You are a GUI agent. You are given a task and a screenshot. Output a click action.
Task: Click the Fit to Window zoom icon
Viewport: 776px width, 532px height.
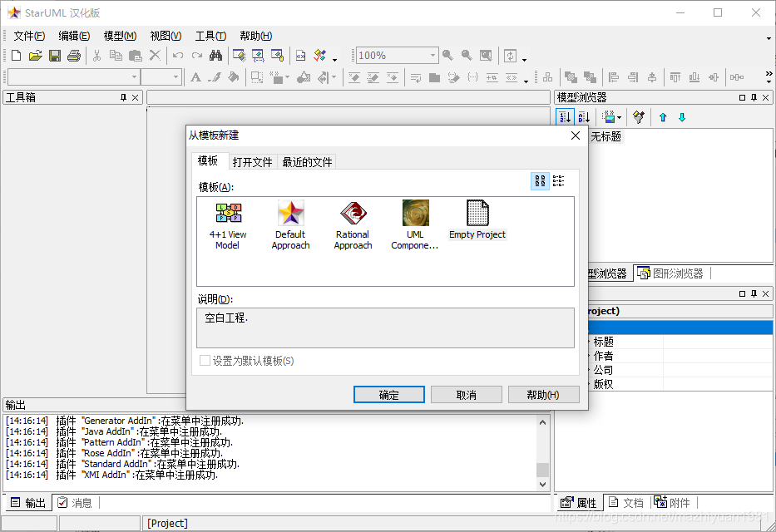(486, 56)
